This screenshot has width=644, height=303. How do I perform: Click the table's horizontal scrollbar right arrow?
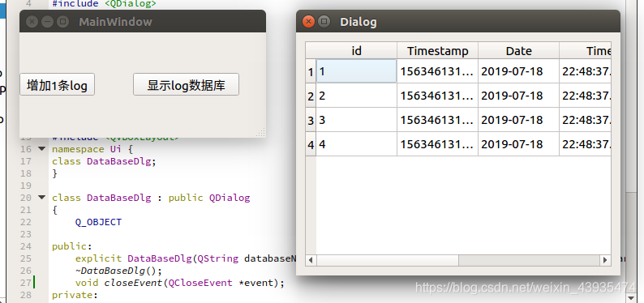605,260
